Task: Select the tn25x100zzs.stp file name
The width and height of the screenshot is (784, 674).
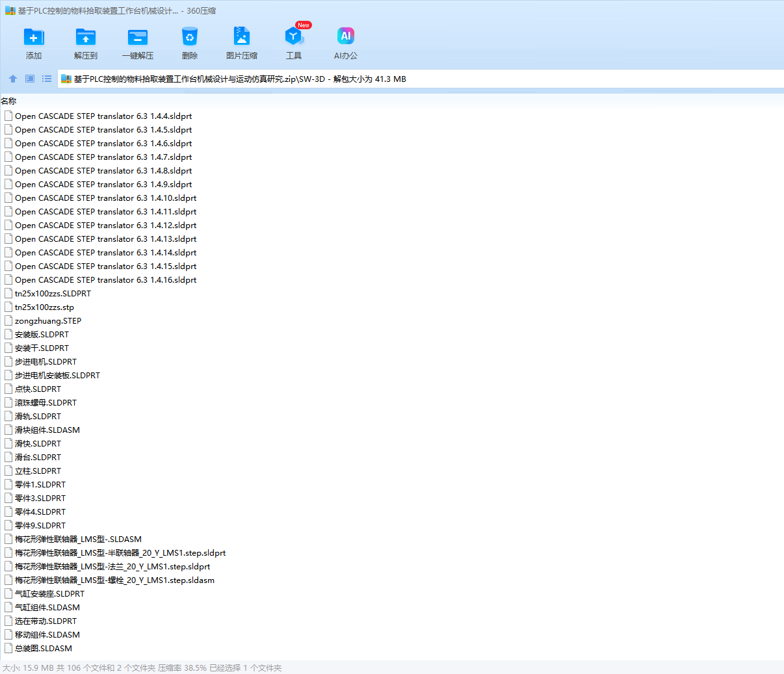Action: click(x=44, y=307)
